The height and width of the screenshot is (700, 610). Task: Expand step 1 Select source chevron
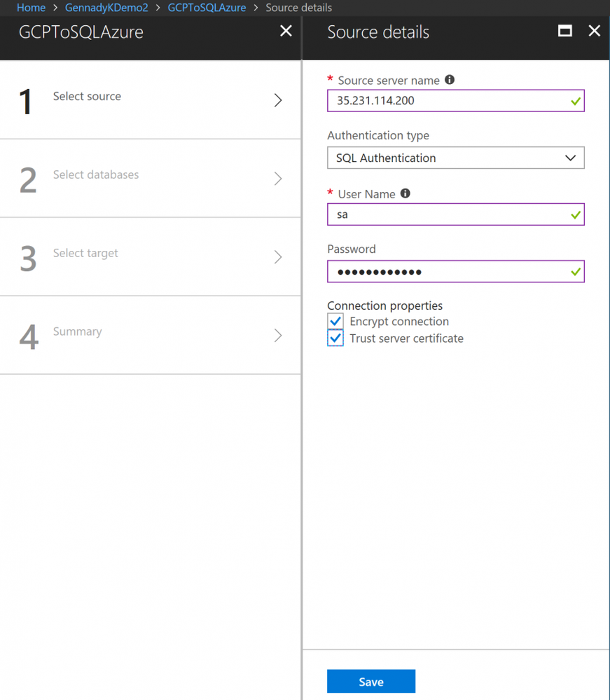[278, 100]
